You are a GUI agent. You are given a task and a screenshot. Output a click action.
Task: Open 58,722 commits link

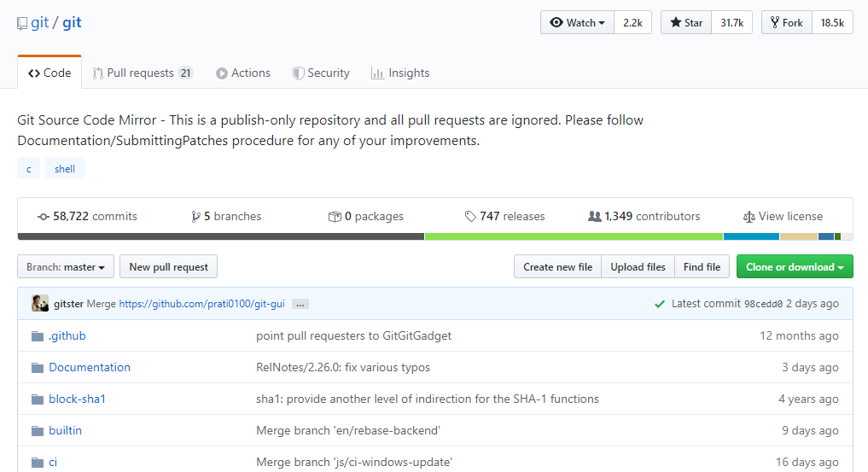(87, 216)
